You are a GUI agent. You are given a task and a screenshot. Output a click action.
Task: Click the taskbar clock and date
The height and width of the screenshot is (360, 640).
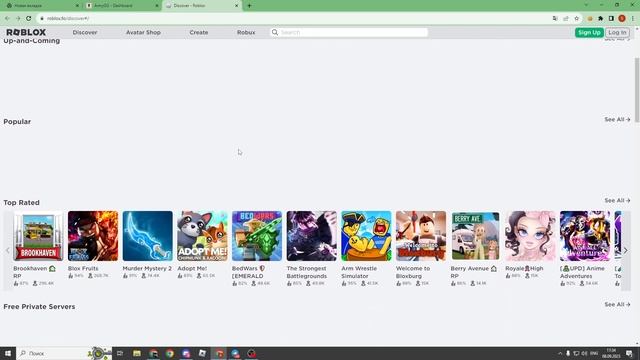611,353
